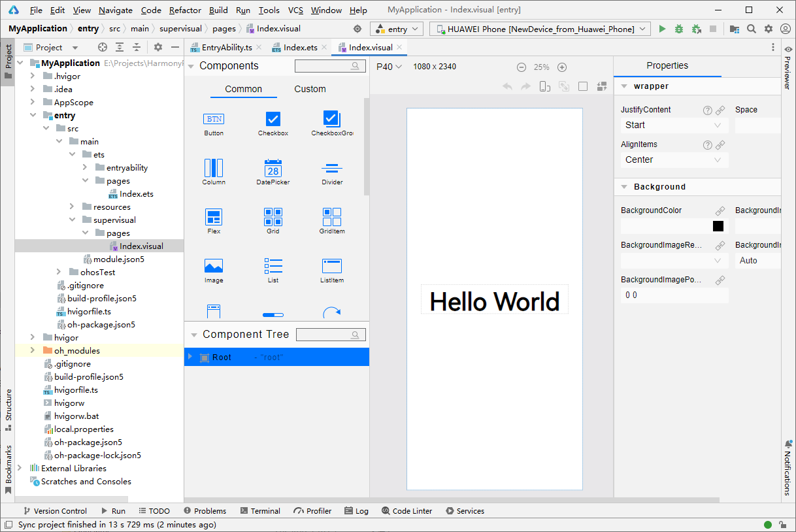
Task: Open the Terminal tool window
Action: (260, 511)
